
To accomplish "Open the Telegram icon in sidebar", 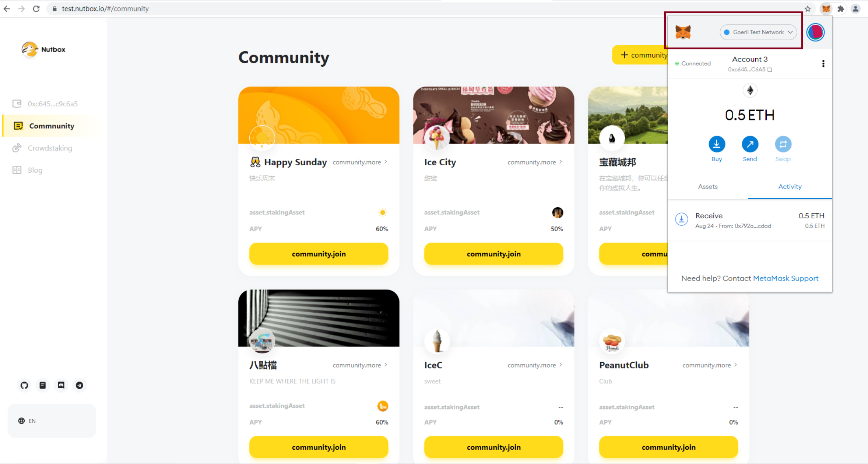I will [x=80, y=385].
